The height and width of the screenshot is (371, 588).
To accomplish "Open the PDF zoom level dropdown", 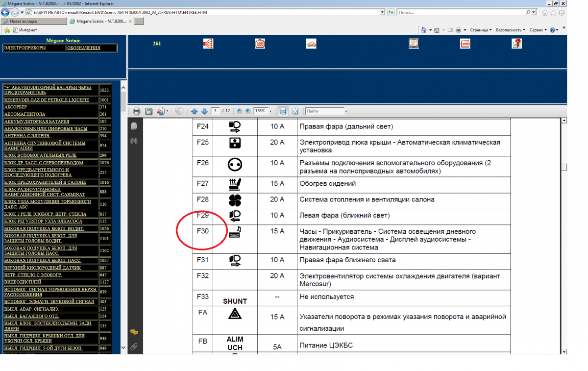I will [x=269, y=111].
